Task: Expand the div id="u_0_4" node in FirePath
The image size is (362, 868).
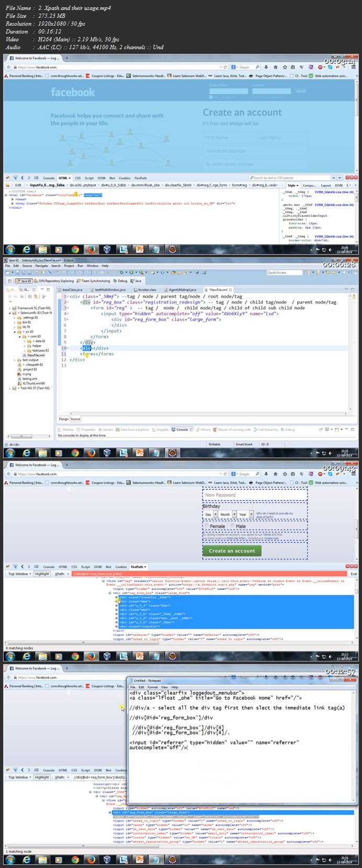Action: click(117, 606)
